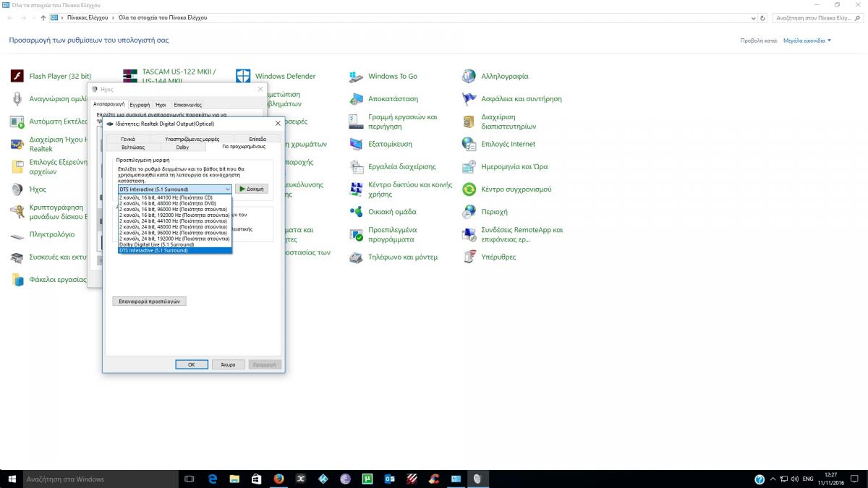The width and height of the screenshot is (868, 488).
Task: Open the Υπέρυθρες item
Action: pos(490,257)
